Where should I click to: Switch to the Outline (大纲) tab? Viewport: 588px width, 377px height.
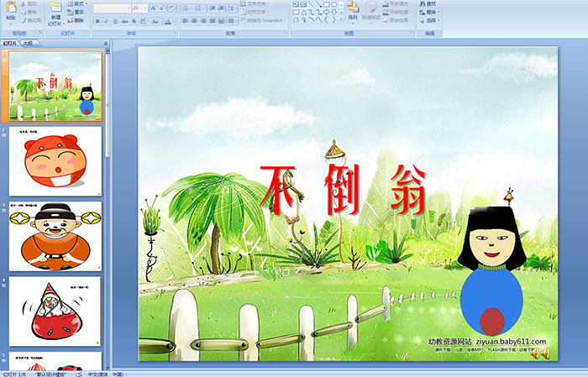[28, 43]
